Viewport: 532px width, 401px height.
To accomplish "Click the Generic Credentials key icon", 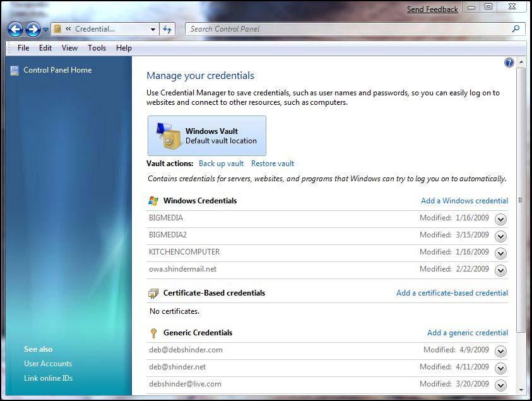I will [153, 333].
